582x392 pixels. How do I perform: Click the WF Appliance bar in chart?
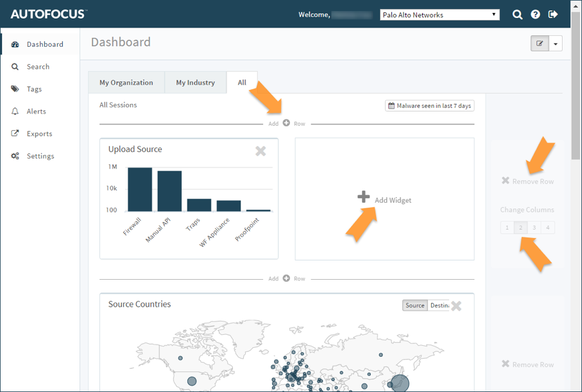pos(228,206)
